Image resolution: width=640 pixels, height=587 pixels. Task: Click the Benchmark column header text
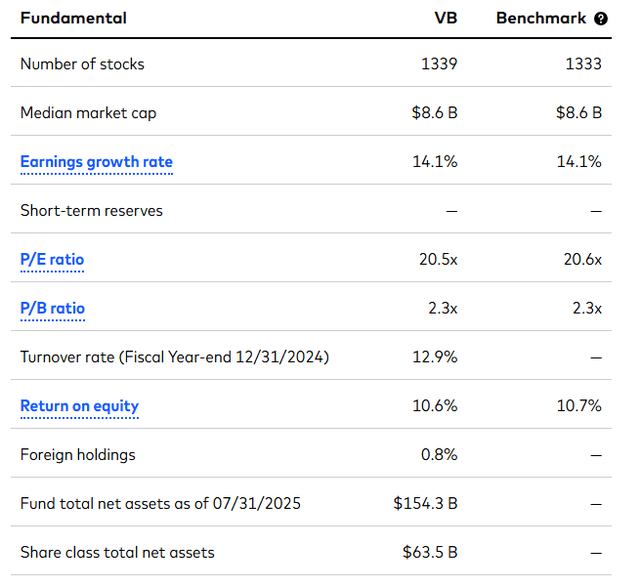point(542,19)
